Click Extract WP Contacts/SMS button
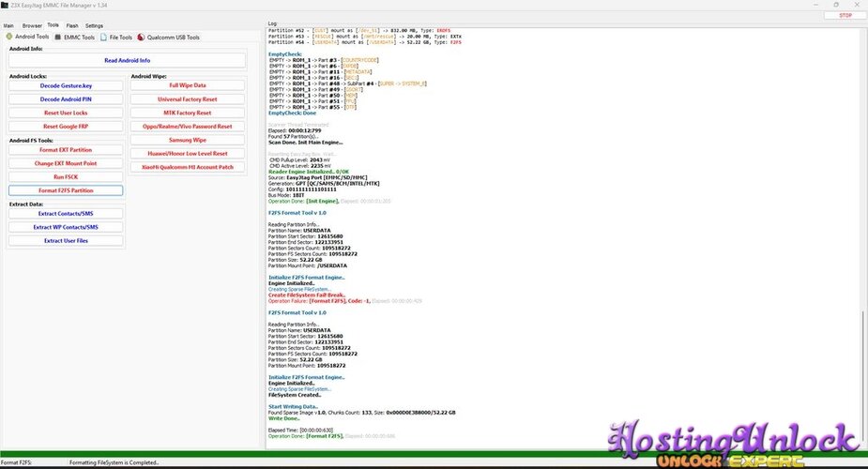Screen dimensions: 868x469 click(66, 227)
